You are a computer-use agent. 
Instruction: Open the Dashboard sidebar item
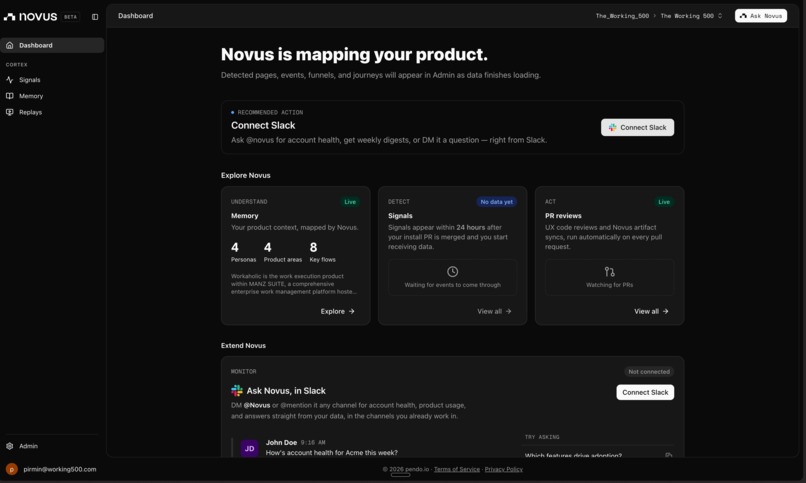click(52, 45)
